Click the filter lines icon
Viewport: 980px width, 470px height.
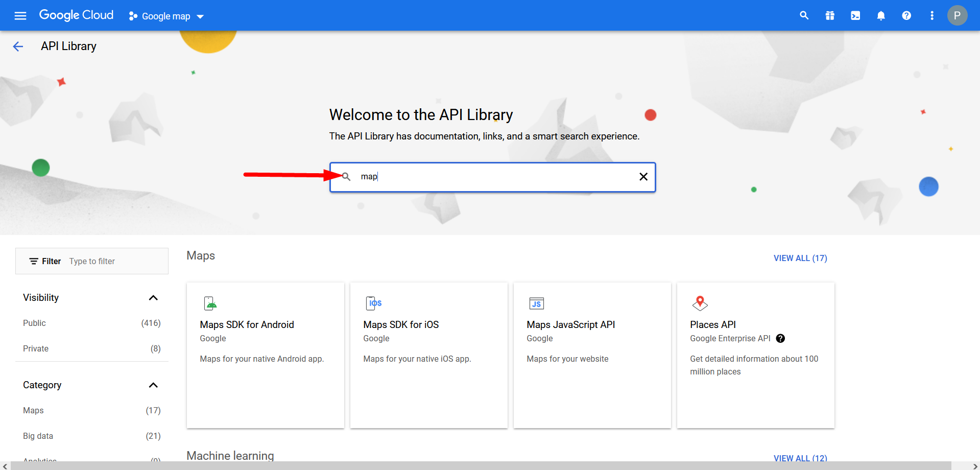(34, 261)
